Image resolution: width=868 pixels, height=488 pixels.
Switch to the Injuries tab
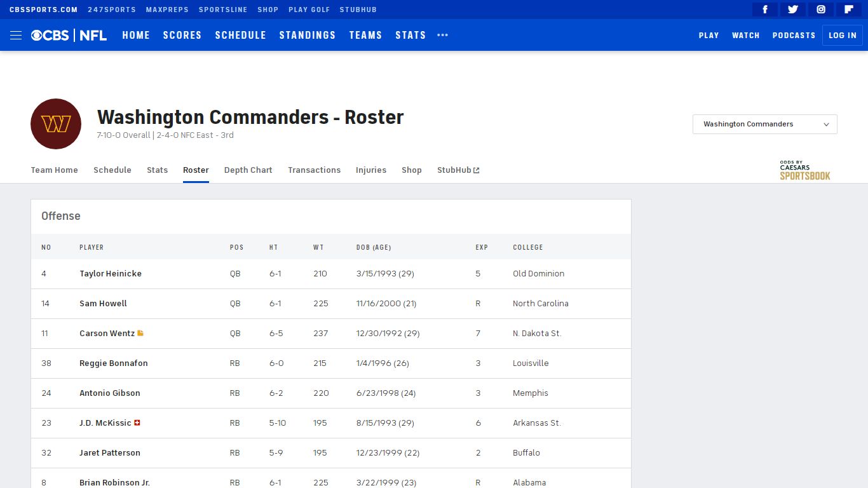[x=371, y=170]
